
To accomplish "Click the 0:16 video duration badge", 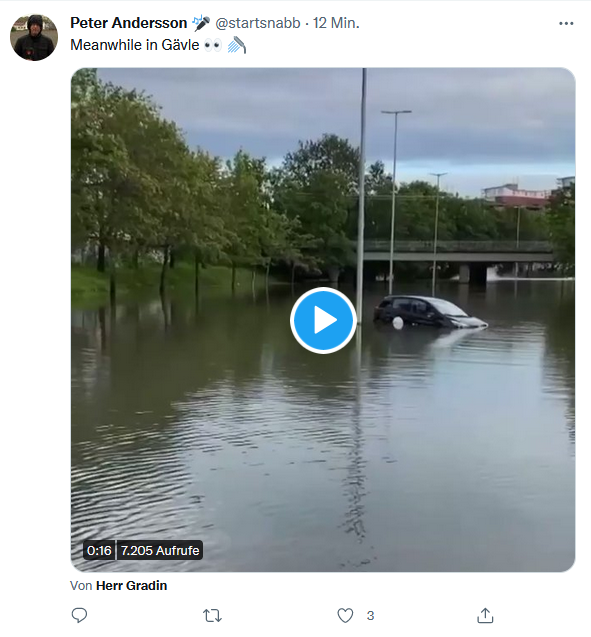I will pyautogui.click(x=99, y=550).
